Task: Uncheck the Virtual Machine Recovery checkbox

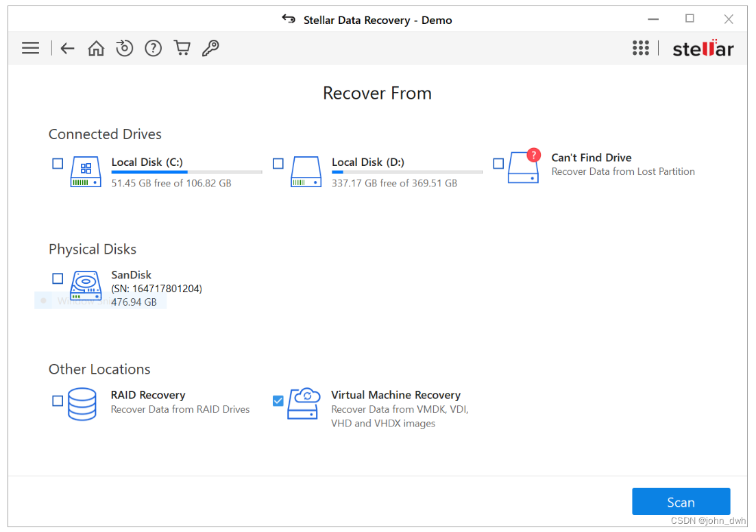Action: 278,401
